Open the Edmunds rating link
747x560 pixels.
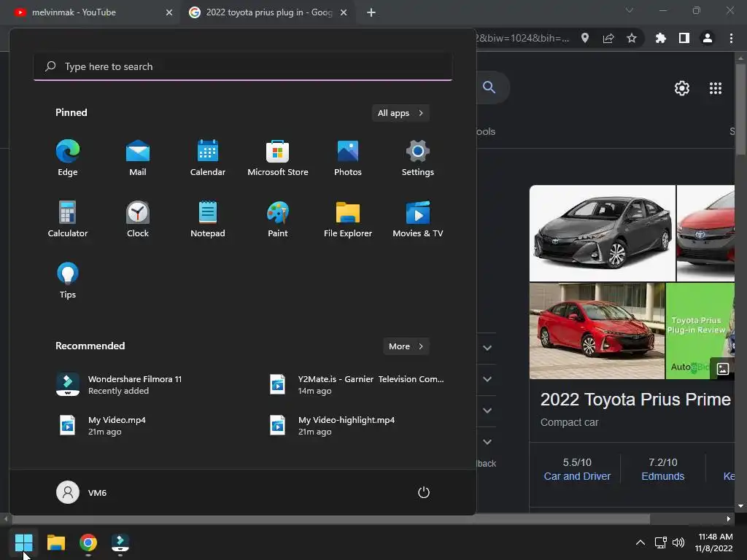click(x=662, y=476)
